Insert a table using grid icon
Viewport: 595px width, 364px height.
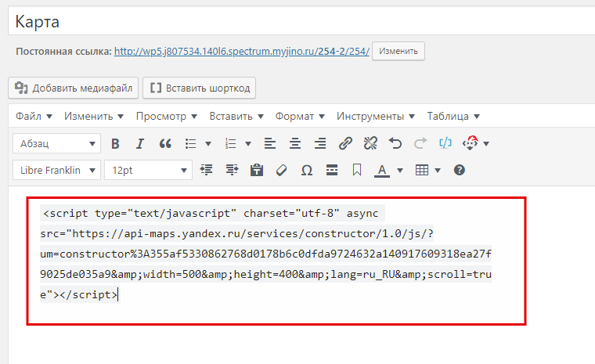tap(421, 170)
